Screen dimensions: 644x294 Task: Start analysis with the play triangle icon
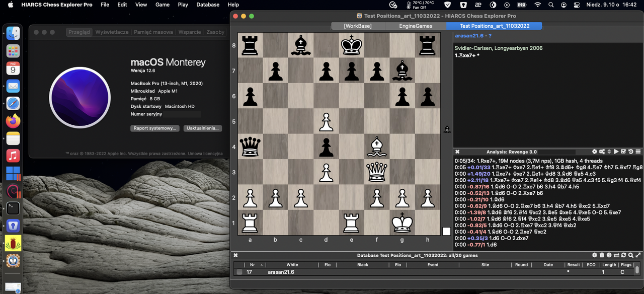616,152
